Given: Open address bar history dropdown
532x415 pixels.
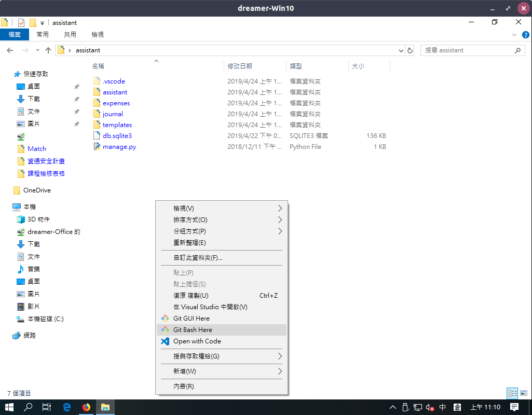Looking at the screenshot, I should pyautogui.click(x=401, y=50).
